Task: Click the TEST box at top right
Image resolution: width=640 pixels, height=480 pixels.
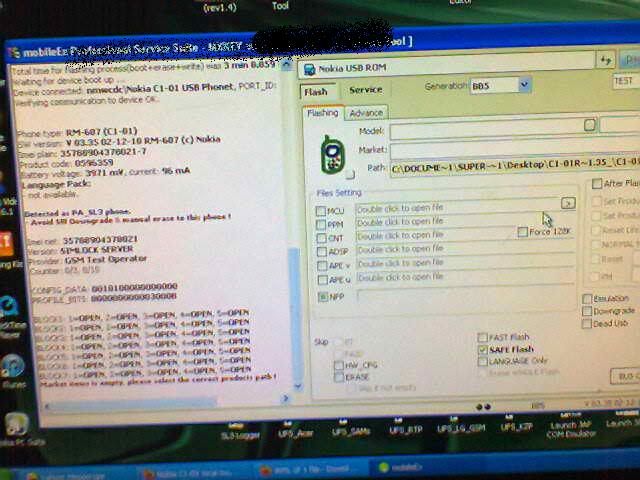Action: click(x=626, y=81)
